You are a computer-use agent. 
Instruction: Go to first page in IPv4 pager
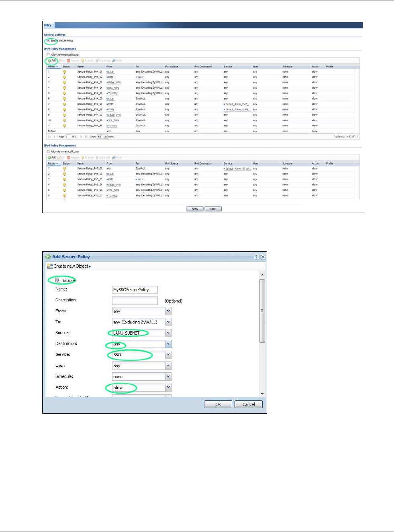(49, 137)
